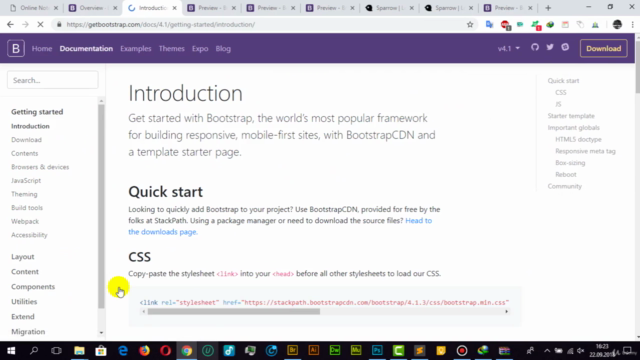The height and width of the screenshot is (360, 640).
Task: Click the purple Download button
Action: pyautogui.click(x=604, y=49)
